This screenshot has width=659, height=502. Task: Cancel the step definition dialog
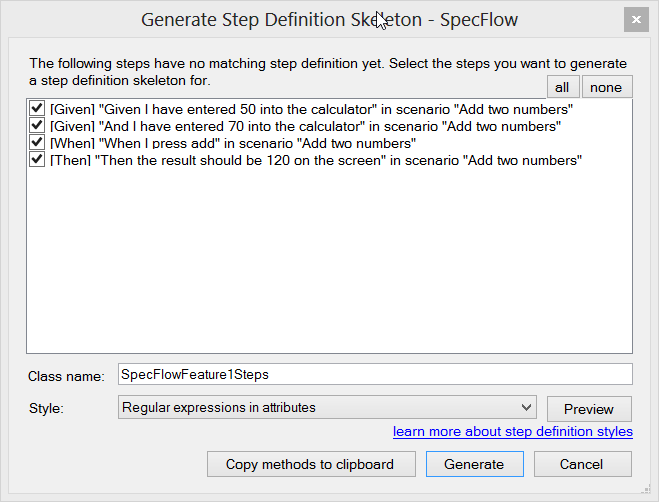click(582, 464)
